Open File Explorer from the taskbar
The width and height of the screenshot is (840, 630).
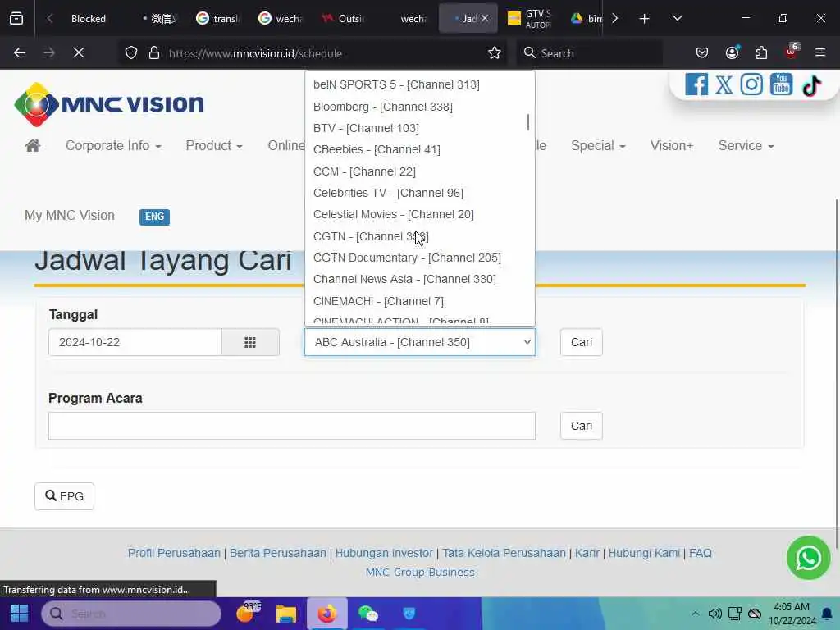click(286, 614)
